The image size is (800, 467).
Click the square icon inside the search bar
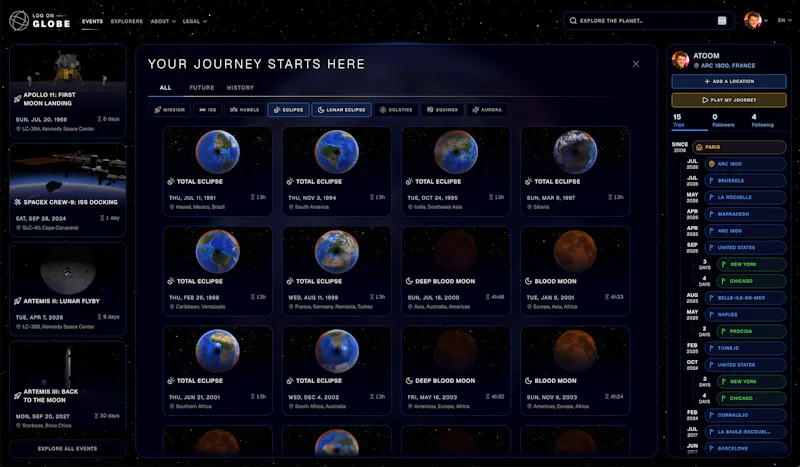coord(722,21)
